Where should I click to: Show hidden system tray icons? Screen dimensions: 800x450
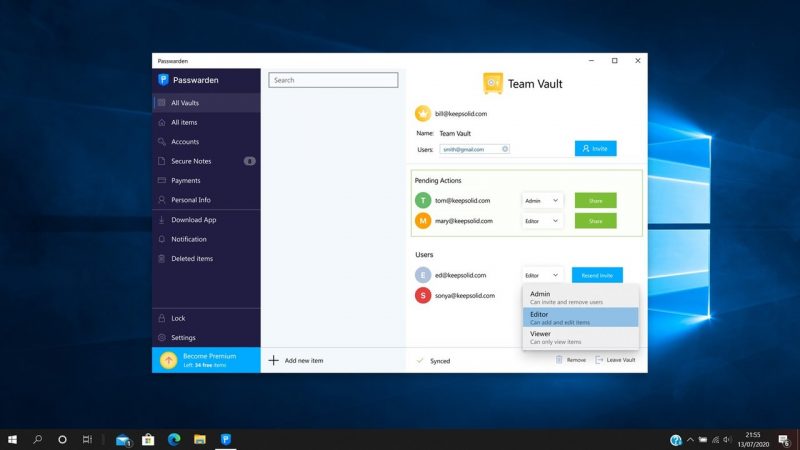(690, 440)
